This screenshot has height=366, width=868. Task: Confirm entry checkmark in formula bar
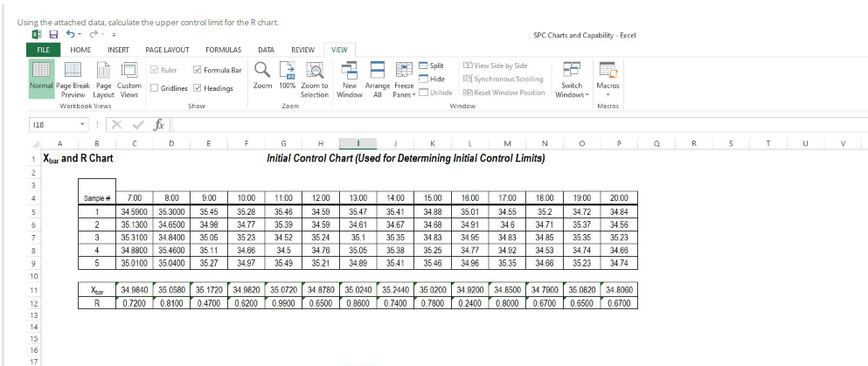tap(137, 126)
